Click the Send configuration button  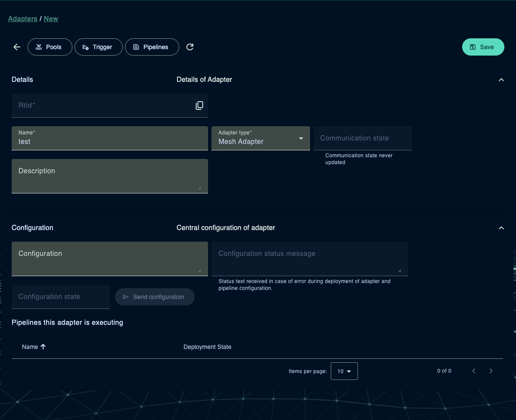click(x=155, y=297)
